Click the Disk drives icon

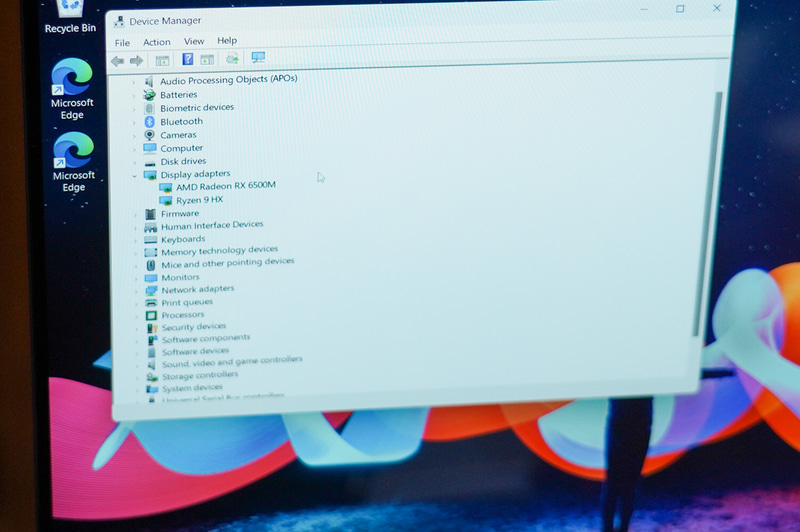(x=150, y=163)
